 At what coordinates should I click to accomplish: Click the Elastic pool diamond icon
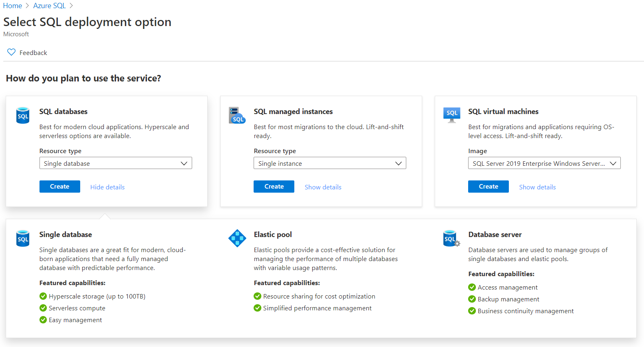click(x=237, y=238)
